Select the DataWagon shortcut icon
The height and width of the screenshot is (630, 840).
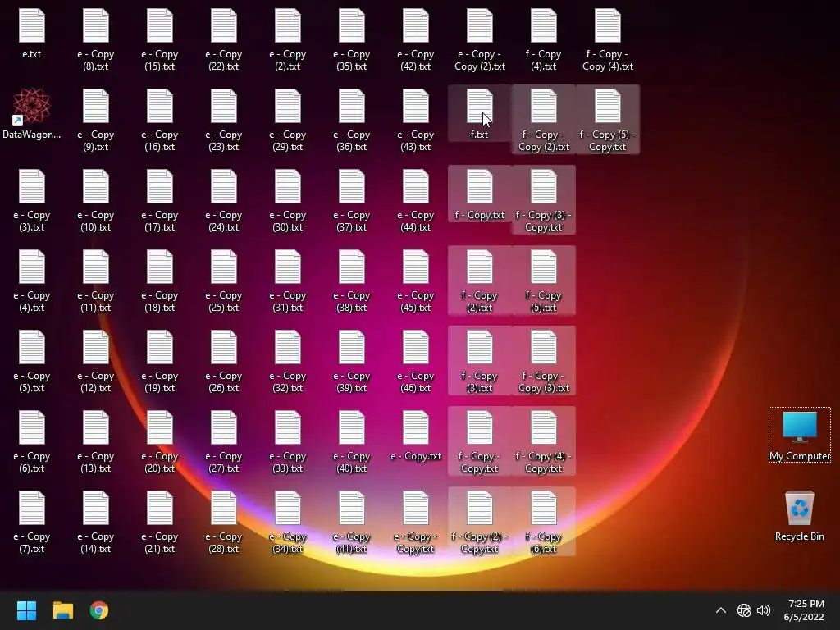point(32,113)
